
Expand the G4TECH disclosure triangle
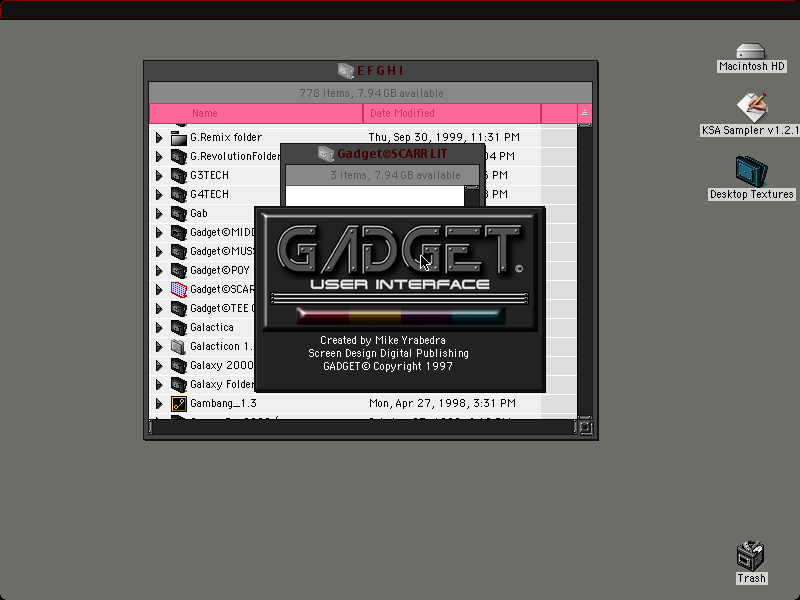[x=159, y=194]
